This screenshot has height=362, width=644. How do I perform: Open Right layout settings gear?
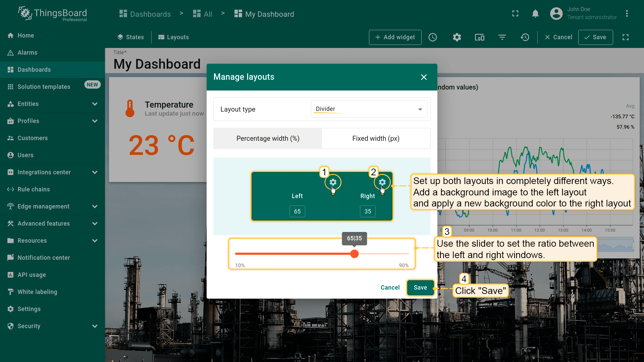coord(382,182)
